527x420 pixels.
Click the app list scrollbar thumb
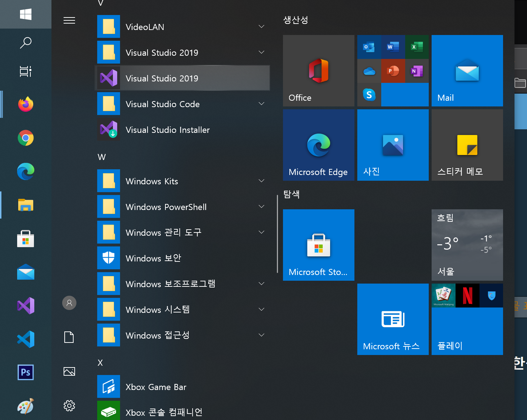[277, 234]
